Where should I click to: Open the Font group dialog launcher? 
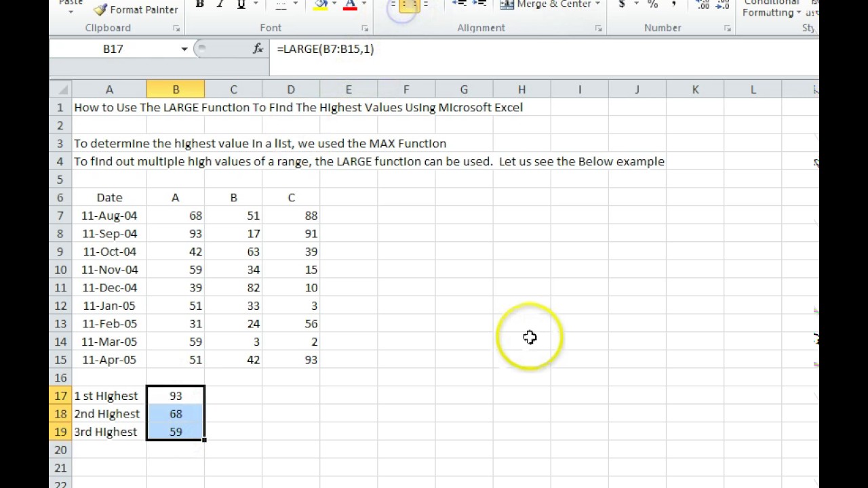[365, 28]
